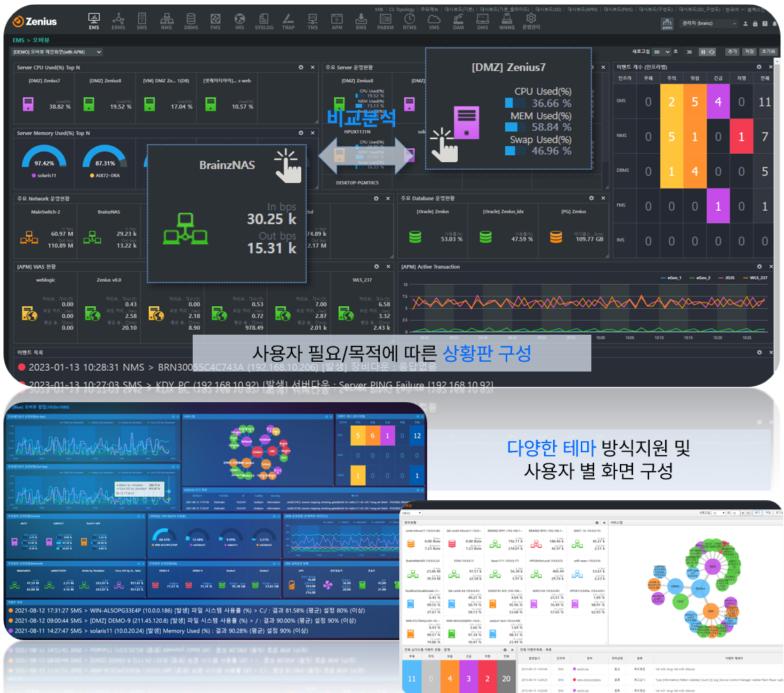Open the RTMS module icon
This screenshot has width=784, height=693.
(x=410, y=22)
